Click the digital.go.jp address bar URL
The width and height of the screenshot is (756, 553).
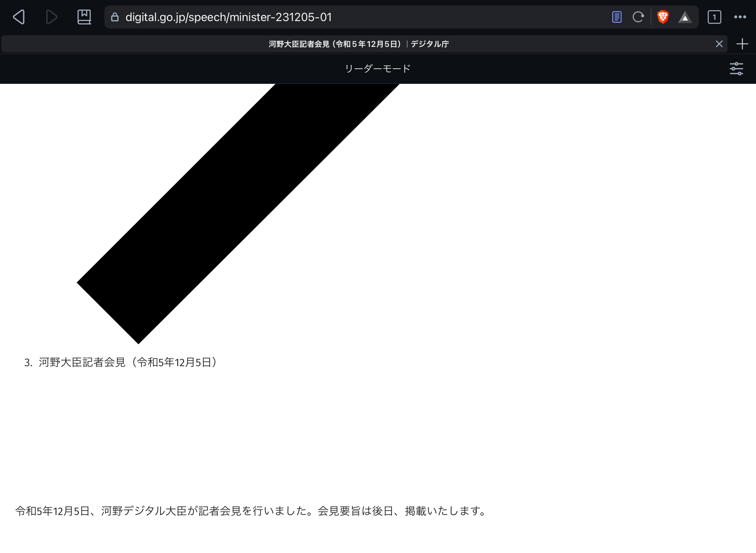228,17
